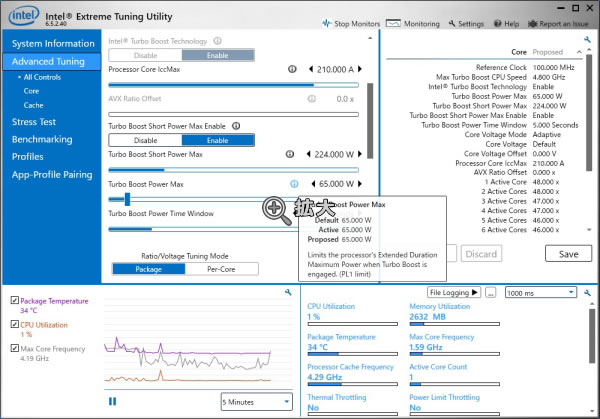Open Help question mark icon
Image resolution: width=600 pixels, height=419 pixels.
click(x=497, y=23)
